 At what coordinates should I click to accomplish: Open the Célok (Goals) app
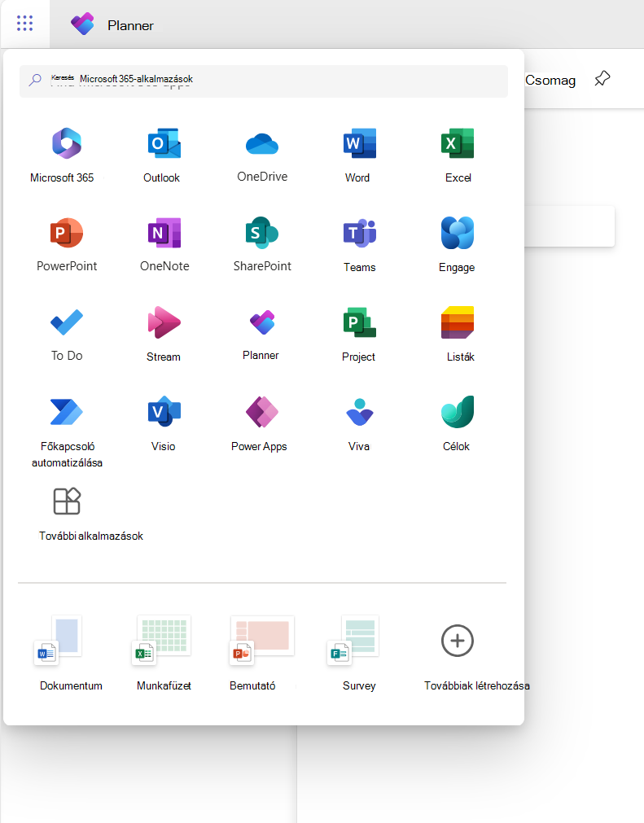pos(458,423)
